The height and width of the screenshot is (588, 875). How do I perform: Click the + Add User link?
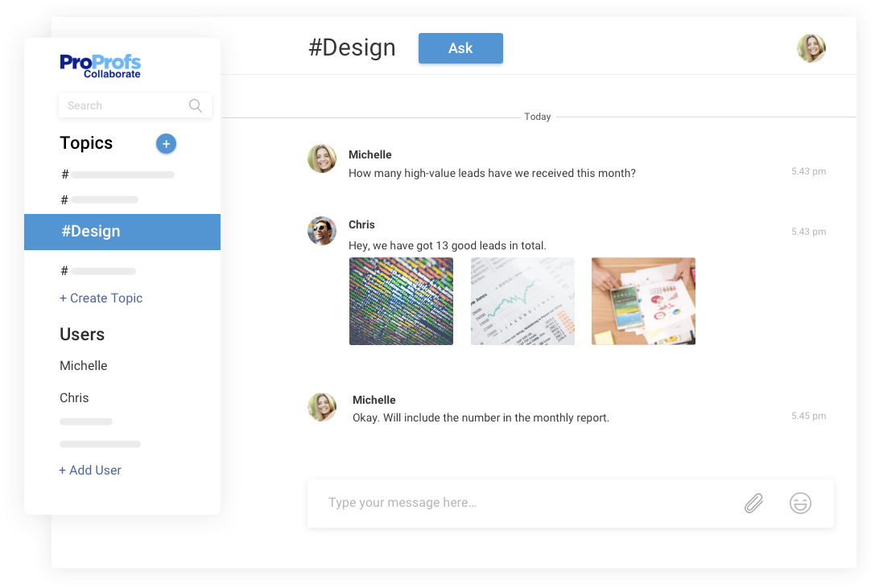90,471
